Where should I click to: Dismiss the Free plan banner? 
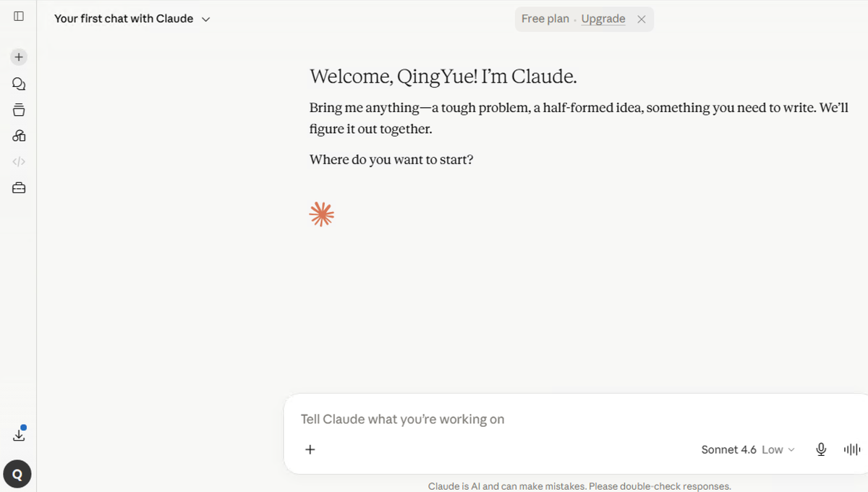[641, 20]
